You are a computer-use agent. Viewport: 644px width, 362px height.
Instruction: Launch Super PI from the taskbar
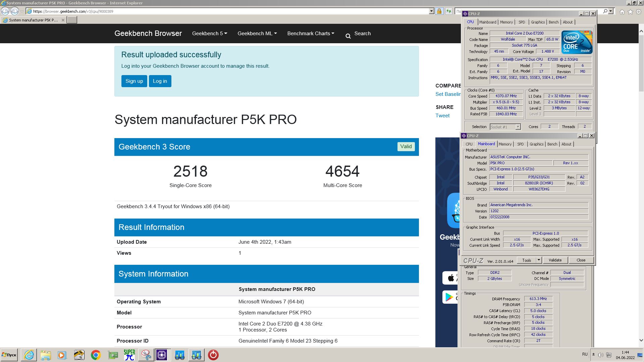pyautogui.click(x=129, y=355)
